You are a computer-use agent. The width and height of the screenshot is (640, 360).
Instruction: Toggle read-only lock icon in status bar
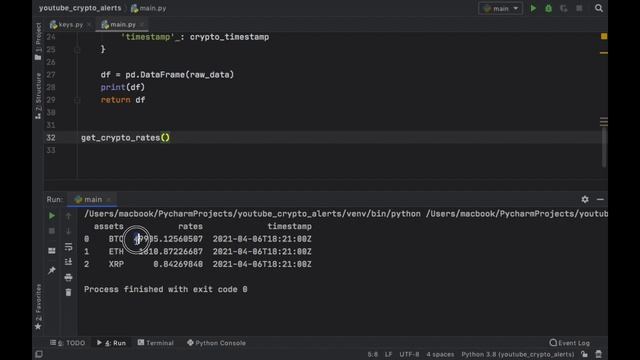click(584, 354)
